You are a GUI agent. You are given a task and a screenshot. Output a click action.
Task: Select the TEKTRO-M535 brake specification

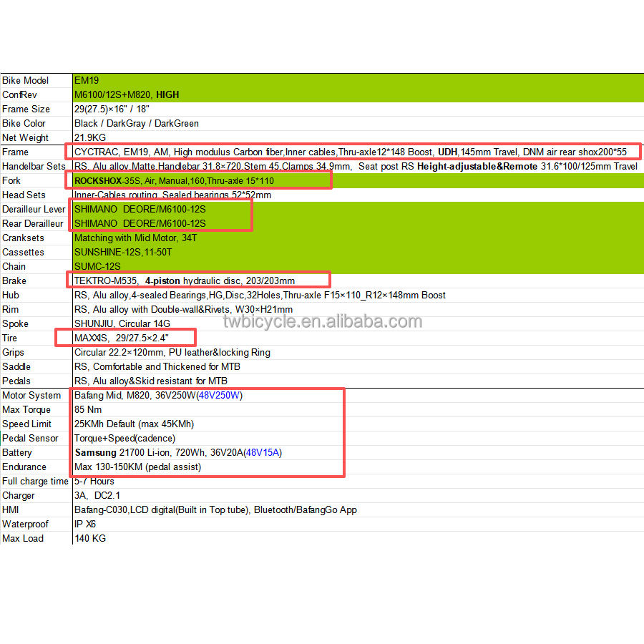(185, 281)
